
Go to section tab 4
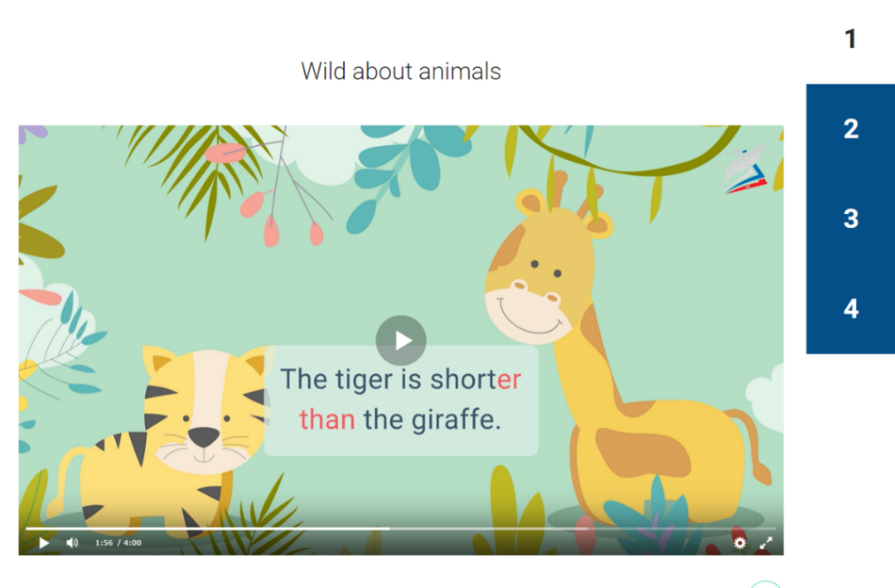click(851, 309)
